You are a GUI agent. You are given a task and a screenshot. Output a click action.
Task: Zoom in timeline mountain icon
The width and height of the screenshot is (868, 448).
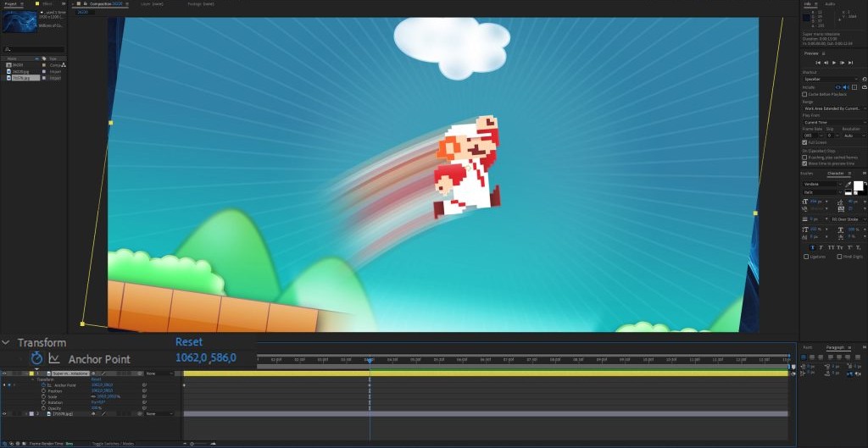pyautogui.click(x=212, y=444)
